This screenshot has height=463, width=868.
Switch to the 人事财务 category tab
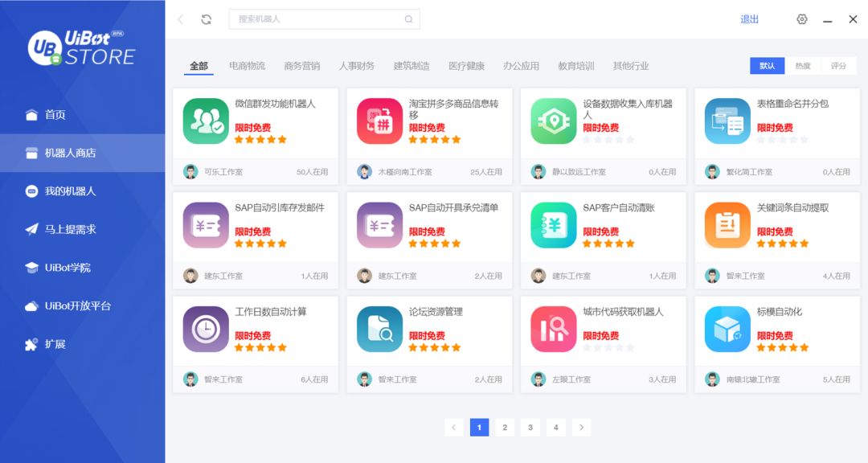pos(357,66)
